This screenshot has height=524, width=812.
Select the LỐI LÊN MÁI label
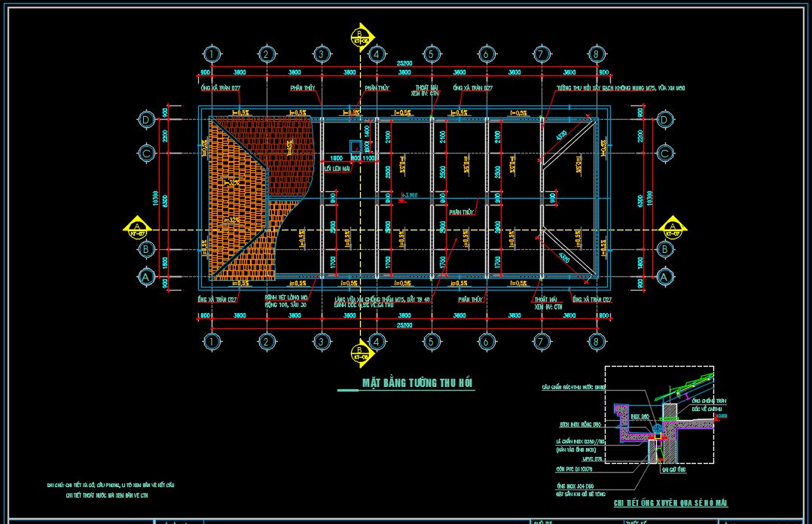click(x=337, y=169)
